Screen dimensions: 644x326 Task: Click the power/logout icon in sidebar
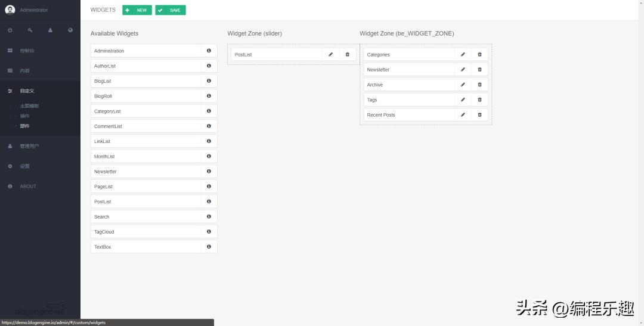click(10, 30)
